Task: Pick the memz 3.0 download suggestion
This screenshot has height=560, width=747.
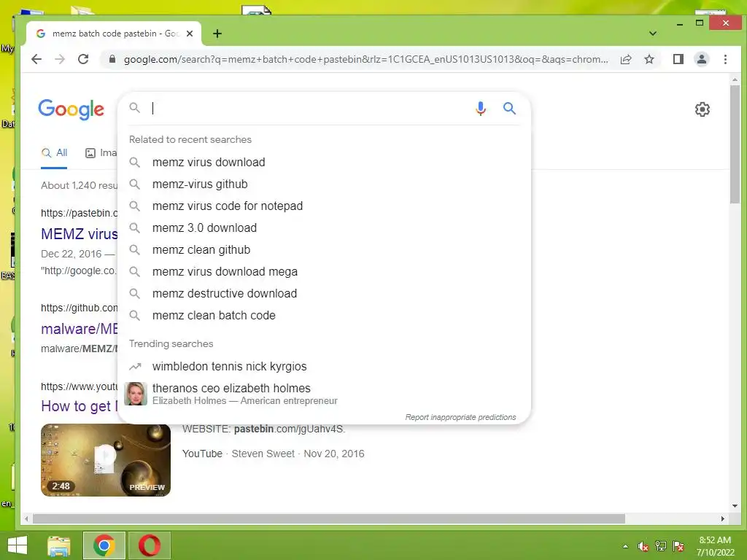Action: pos(324,228)
